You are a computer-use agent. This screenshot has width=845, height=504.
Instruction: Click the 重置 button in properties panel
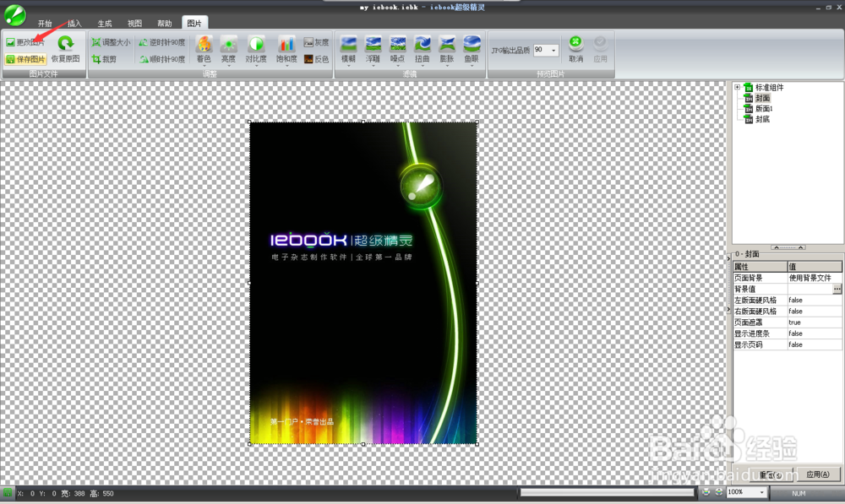(769, 474)
